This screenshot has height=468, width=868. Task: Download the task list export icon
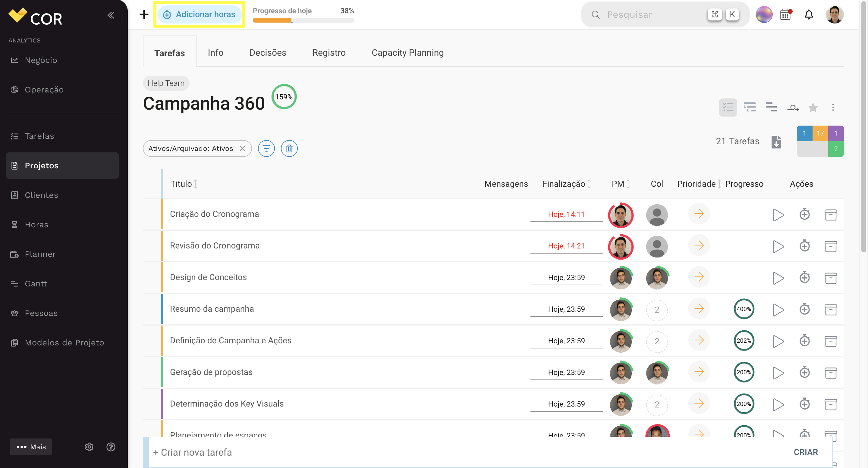point(776,142)
